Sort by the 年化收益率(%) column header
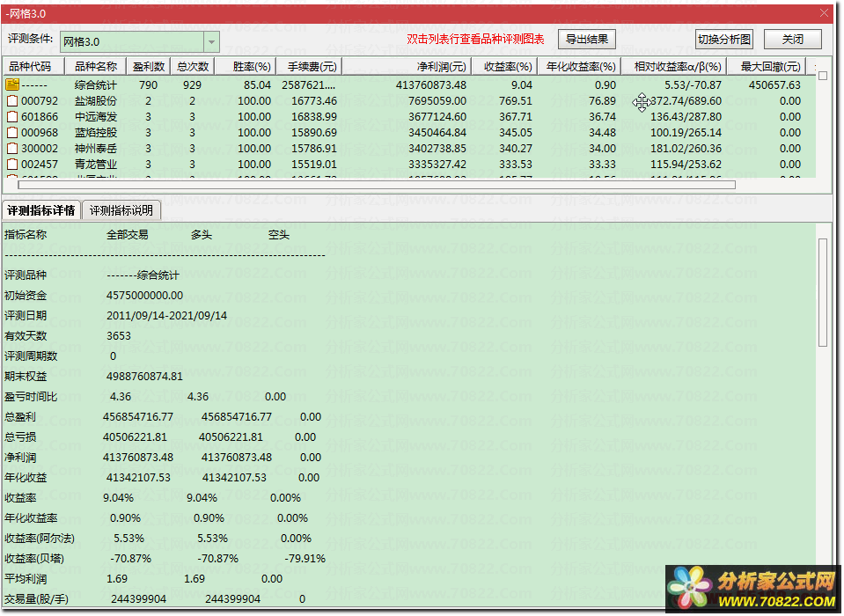The image size is (844, 616). click(580, 67)
